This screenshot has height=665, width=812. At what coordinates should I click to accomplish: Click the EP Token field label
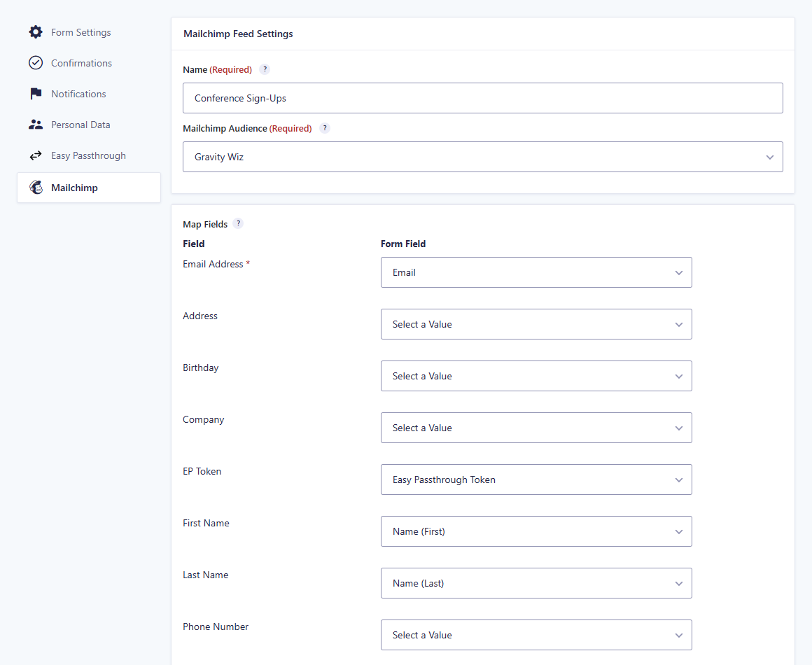pyautogui.click(x=202, y=471)
